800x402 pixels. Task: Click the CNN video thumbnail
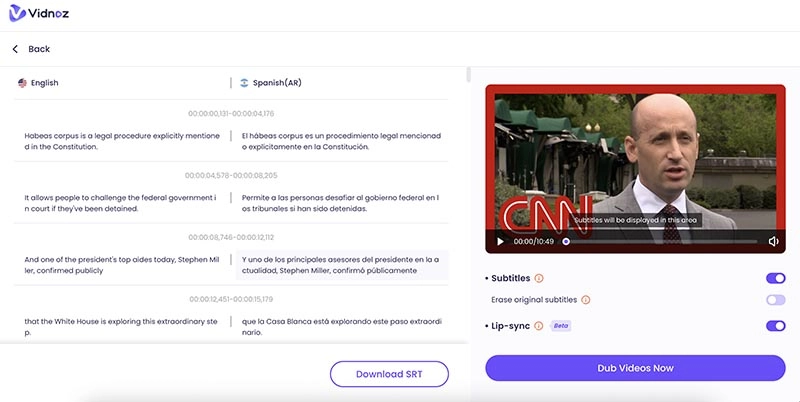[x=635, y=160]
